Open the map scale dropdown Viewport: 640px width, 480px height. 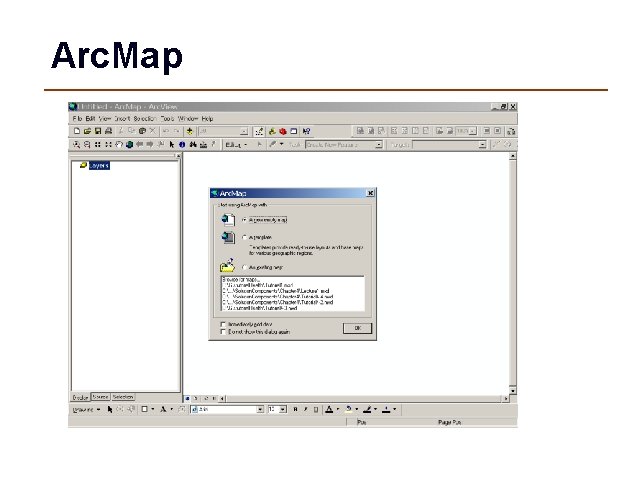(244, 131)
